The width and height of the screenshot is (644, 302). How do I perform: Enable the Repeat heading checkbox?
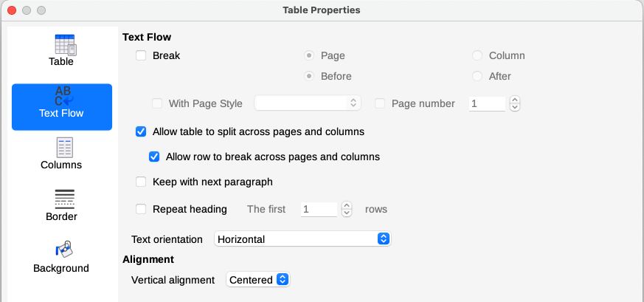[x=141, y=209]
